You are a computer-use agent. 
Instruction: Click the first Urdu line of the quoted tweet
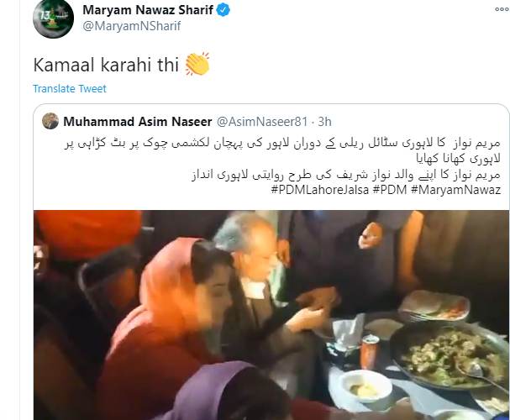[282, 144]
